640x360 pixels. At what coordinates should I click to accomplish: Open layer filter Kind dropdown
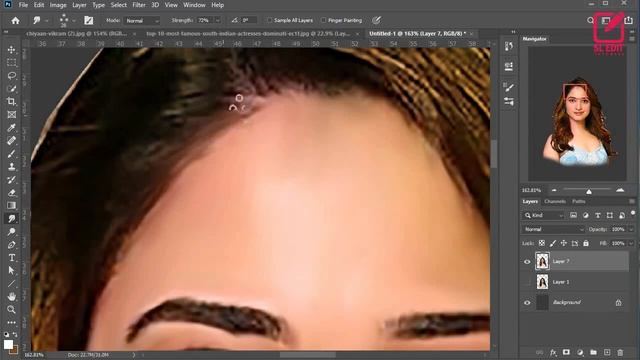coord(544,216)
